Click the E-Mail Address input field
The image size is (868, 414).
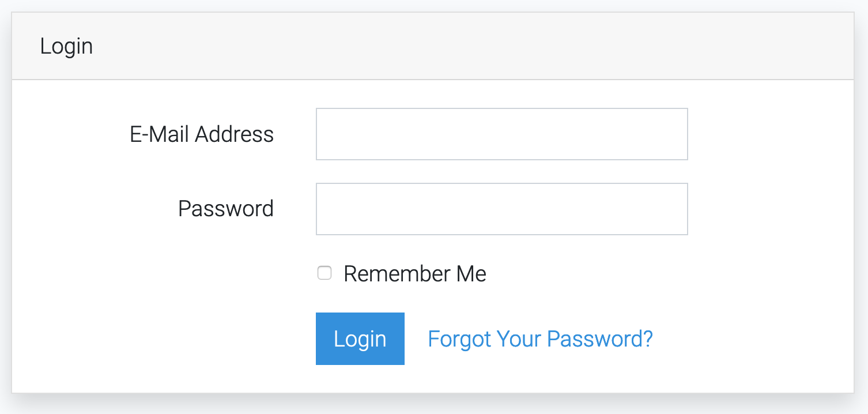pyautogui.click(x=501, y=134)
